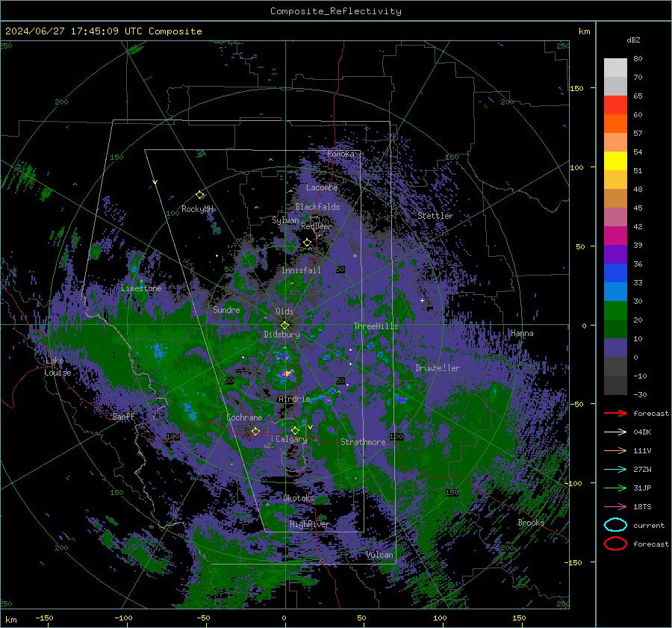Select the Hanna label
This screenshot has height=628, width=672.
click(x=522, y=334)
